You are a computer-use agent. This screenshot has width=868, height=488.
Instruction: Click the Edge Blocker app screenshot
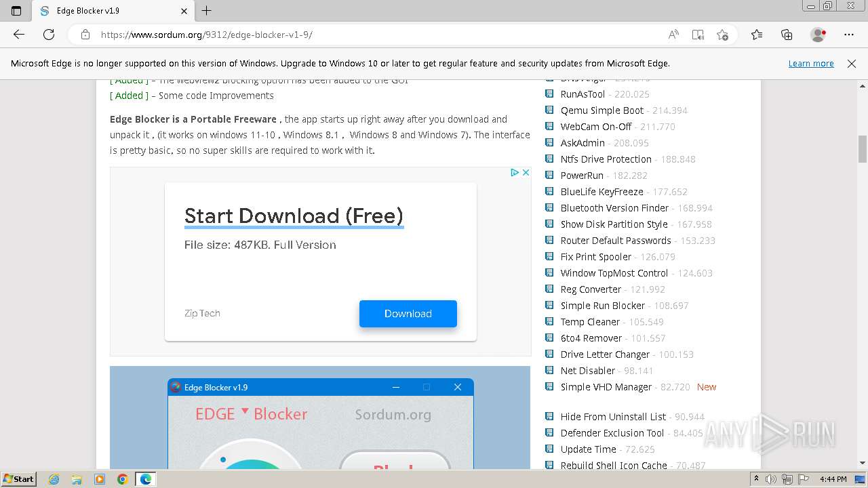coord(320,418)
